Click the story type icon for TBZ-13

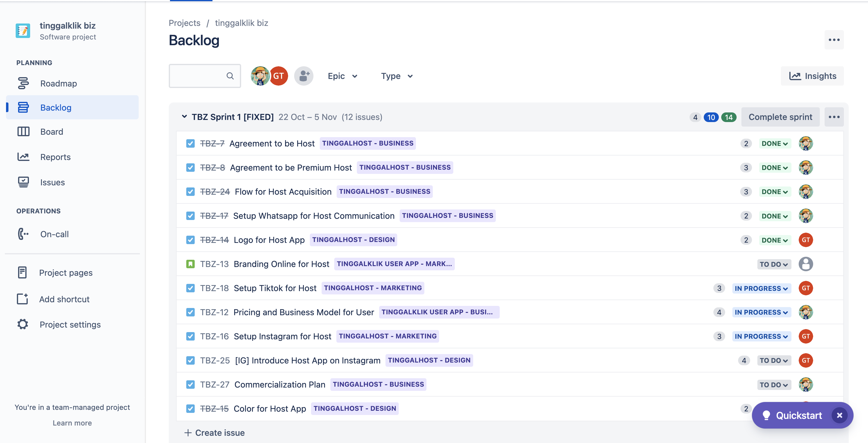point(190,264)
